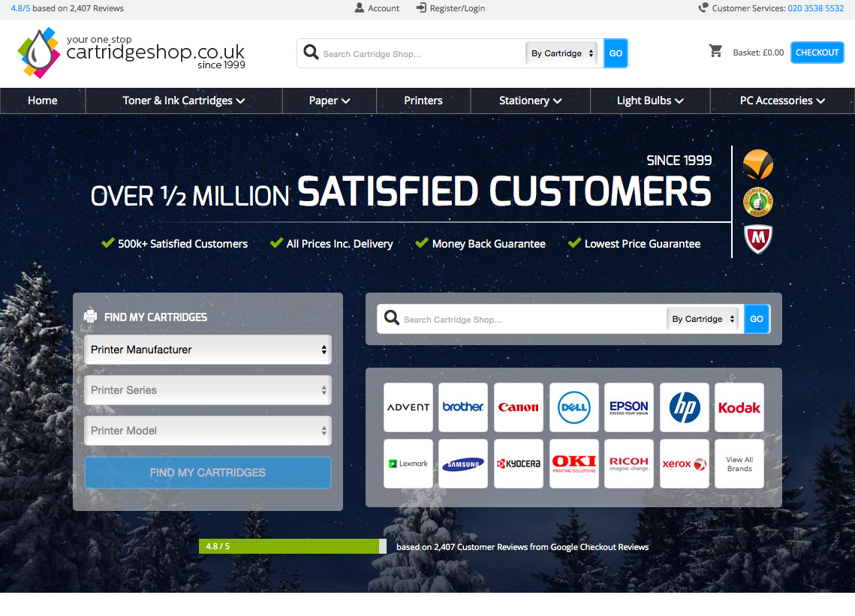The height and width of the screenshot is (616, 855).
Task: Click the blue CHECKOUT button
Action: (x=817, y=53)
